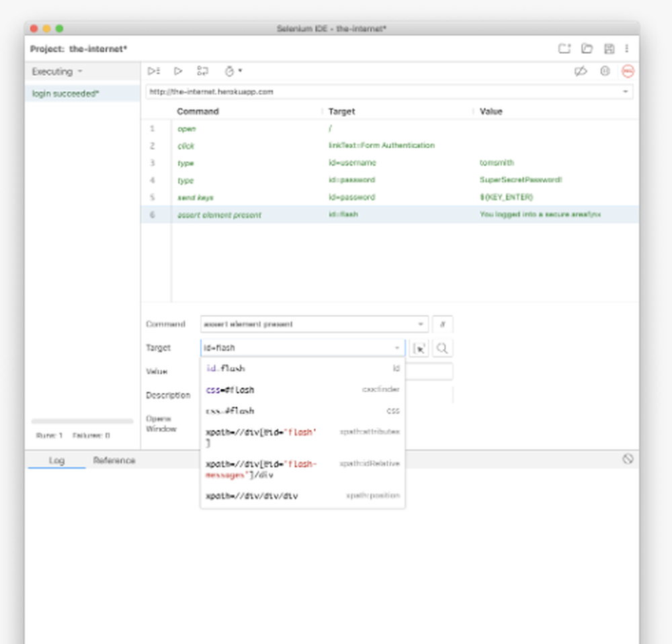Open the Command field dropdown arrow
Viewport: 672px width, 644px height.
coord(421,324)
